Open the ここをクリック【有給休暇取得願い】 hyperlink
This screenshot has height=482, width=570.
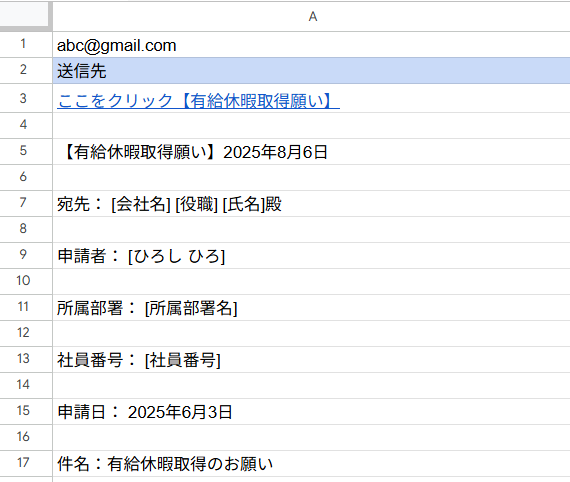tap(198, 101)
